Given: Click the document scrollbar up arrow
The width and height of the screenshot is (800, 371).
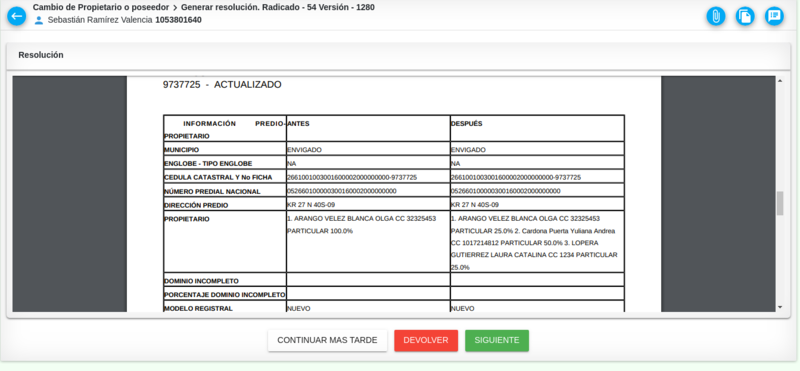Looking at the screenshot, I should point(780,80).
